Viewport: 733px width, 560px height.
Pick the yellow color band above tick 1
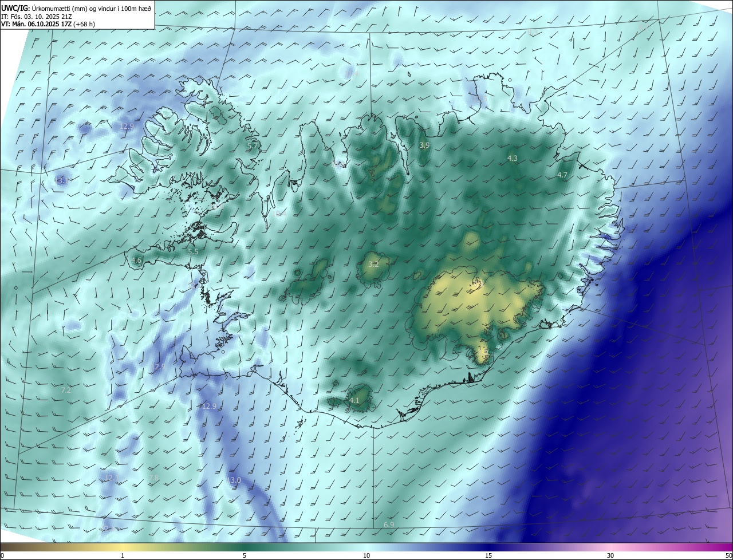123,547
